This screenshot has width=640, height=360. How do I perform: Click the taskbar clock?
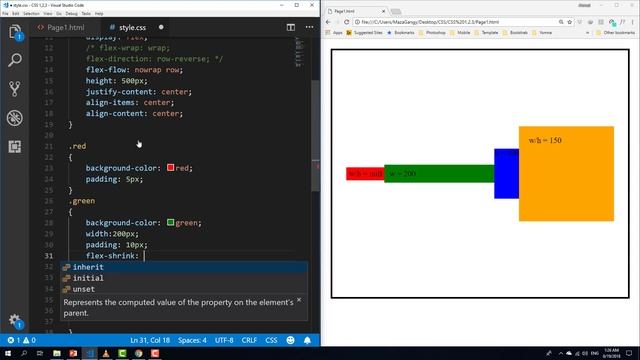(611, 353)
